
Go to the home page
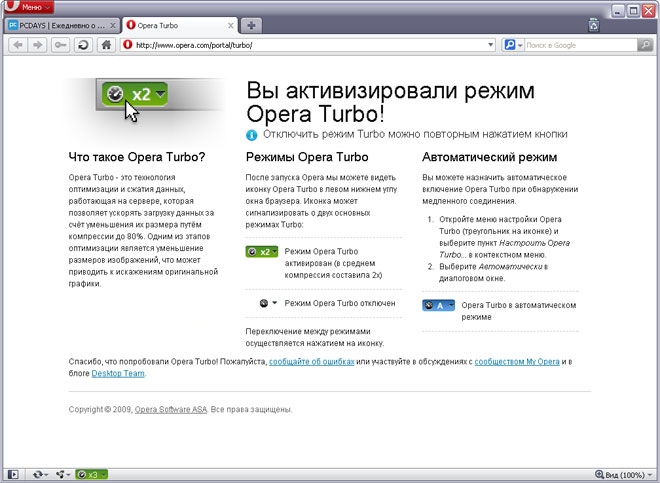tap(106, 45)
